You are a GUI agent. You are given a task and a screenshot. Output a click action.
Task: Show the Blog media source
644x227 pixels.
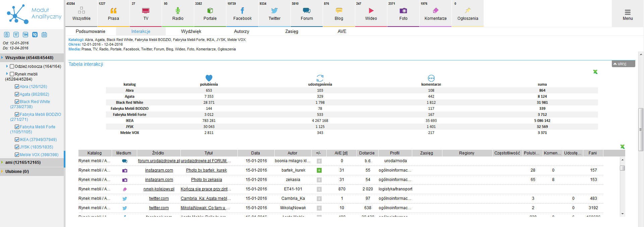[x=339, y=13]
